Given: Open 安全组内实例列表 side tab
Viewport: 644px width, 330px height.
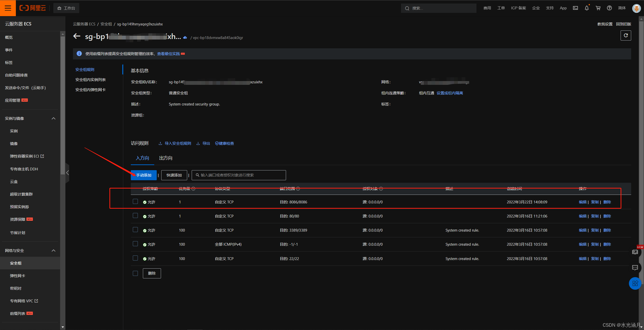Looking at the screenshot, I should pos(91,80).
